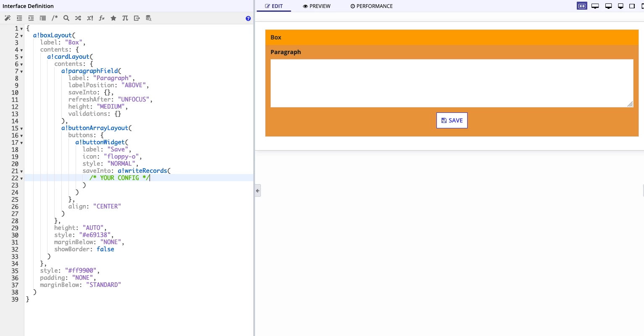Screen dimensions: 644x336
Task: Toggle comment with the /* toolbar icon
Action: tap(55, 18)
